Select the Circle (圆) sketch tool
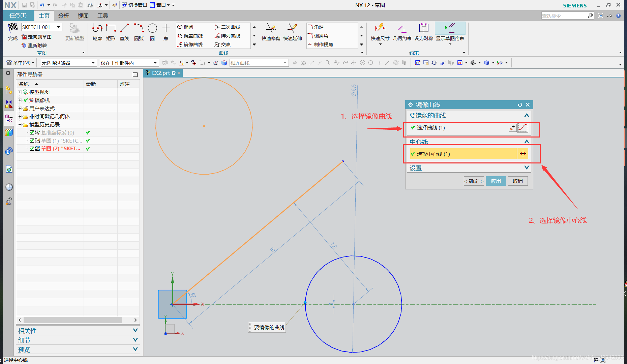627x364 pixels. [152, 32]
